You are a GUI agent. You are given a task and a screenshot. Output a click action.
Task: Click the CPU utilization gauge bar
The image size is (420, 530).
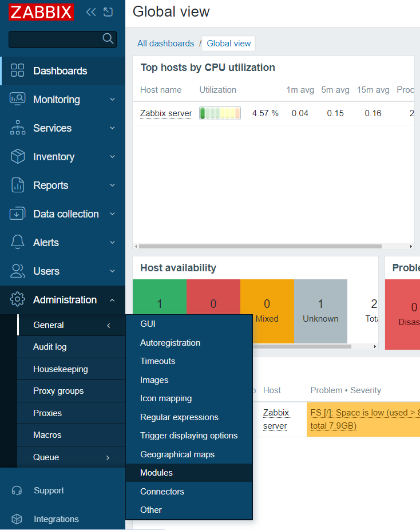[x=220, y=113]
